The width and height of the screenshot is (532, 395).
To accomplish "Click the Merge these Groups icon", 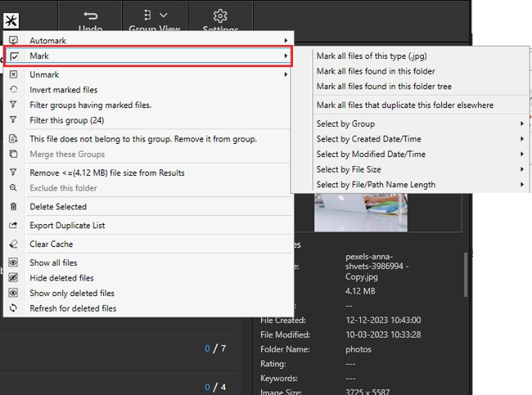I will coord(13,154).
